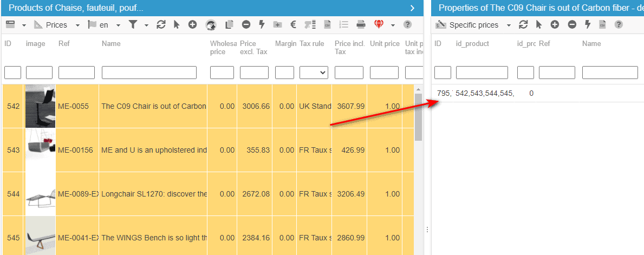The height and width of the screenshot is (255, 644).
Task: Click the euro currency icon
Action: pos(293,25)
